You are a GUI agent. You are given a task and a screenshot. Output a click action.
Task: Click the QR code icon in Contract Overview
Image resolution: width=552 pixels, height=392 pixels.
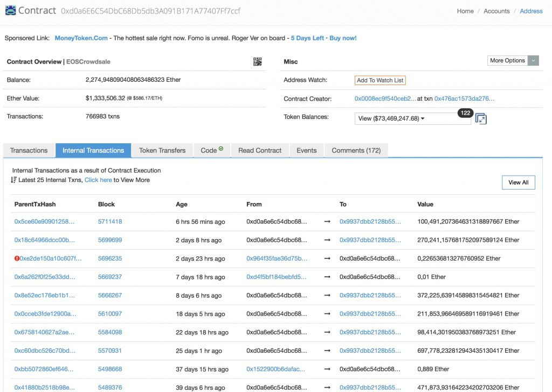point(257,62)
